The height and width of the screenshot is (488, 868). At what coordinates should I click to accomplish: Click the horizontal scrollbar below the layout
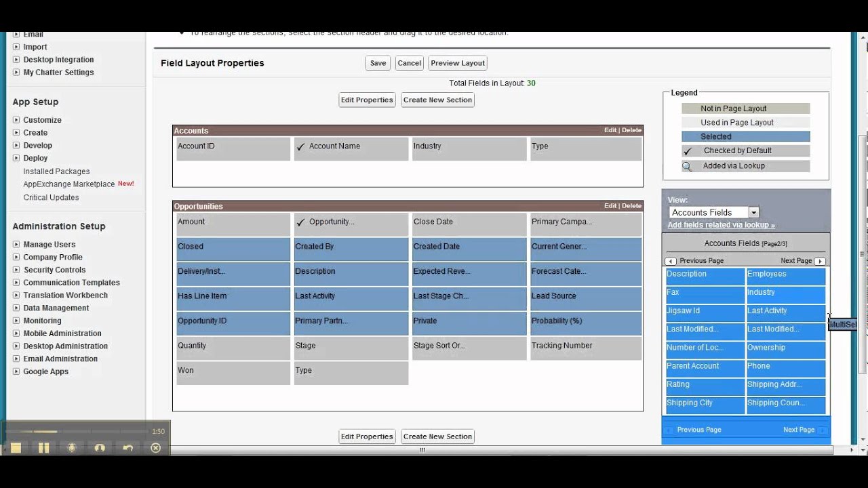point(420,449)
